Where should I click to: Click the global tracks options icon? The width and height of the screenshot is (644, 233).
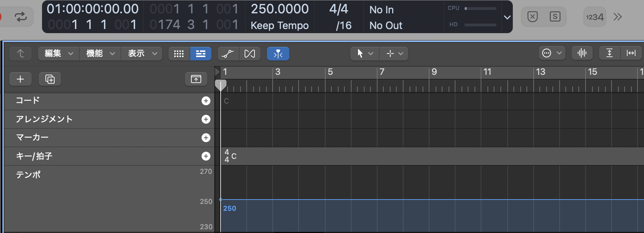[196, 79]
